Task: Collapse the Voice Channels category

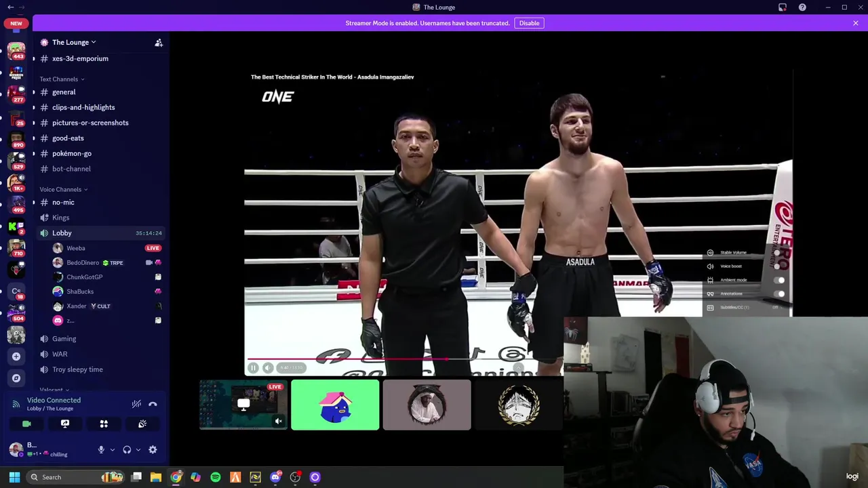Action: point(64,190)
